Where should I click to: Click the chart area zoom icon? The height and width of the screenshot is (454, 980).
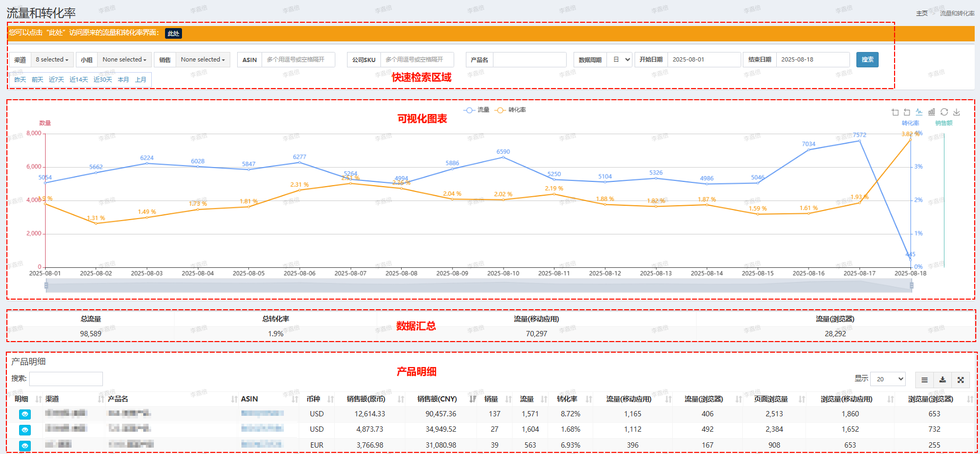pyautogui.click(x=895, y=112)
